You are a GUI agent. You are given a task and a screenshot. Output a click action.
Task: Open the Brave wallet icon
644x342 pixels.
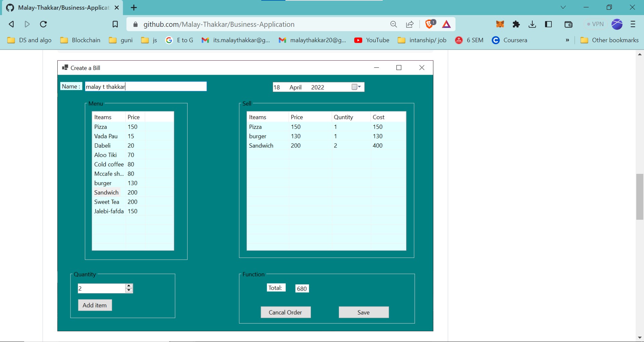568,24
